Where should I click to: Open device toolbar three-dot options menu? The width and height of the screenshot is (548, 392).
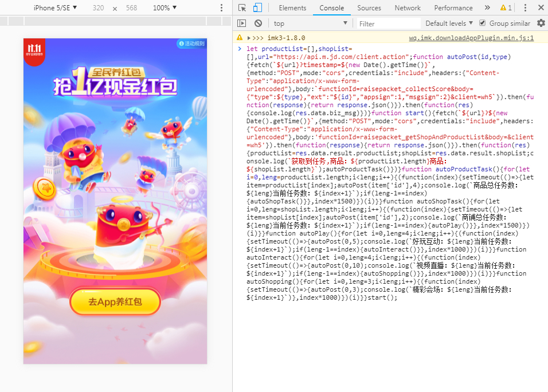pyautogui.click(x=221, y=7)
